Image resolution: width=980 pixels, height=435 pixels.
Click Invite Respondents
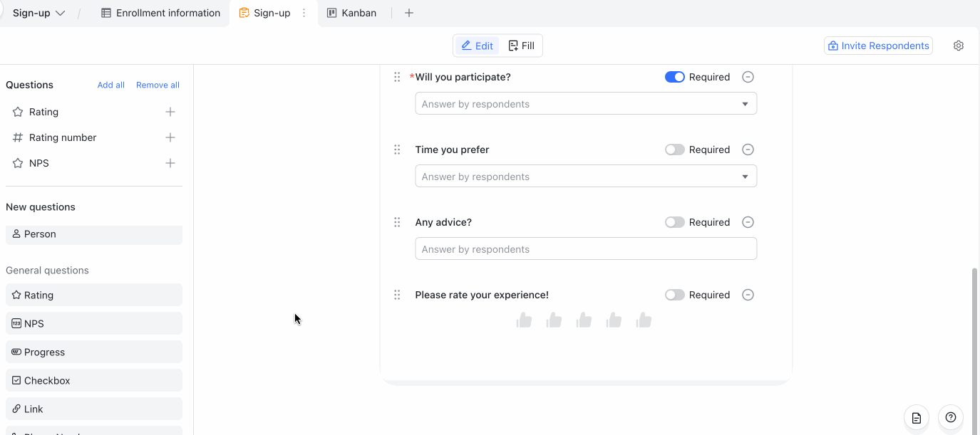pyautogui.click(x=877, y=45)
